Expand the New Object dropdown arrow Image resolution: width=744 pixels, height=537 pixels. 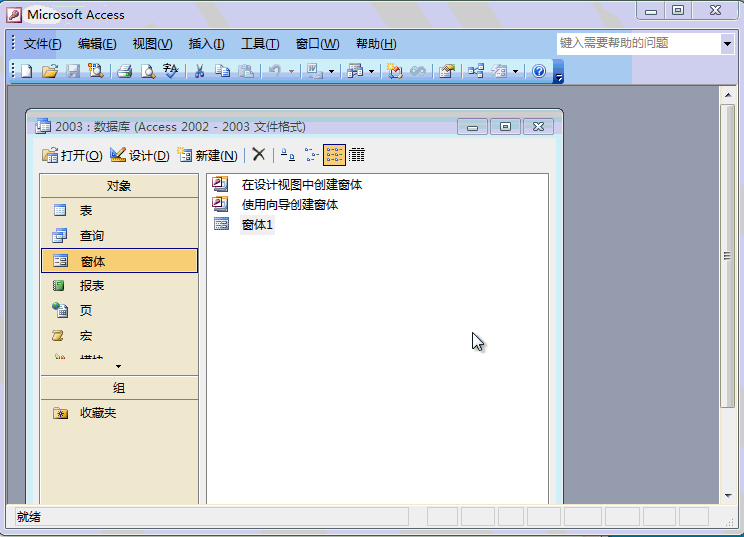point(516,72)
